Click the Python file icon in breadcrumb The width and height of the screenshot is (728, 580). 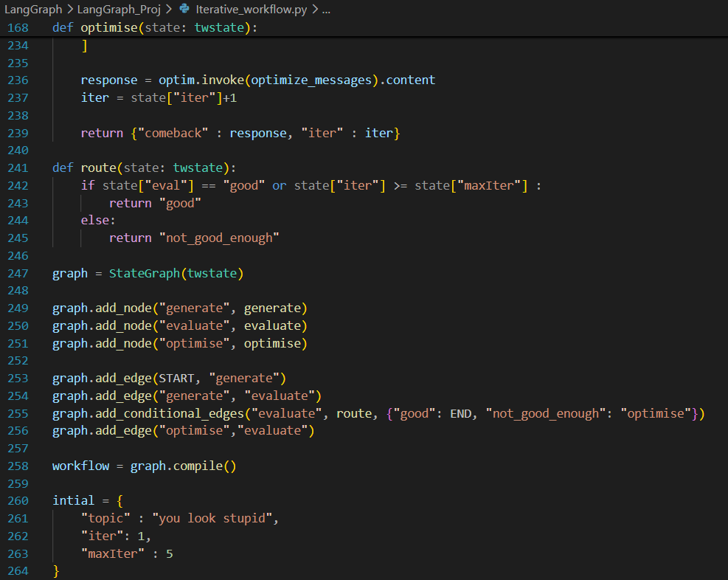click(x=184, y=8)
